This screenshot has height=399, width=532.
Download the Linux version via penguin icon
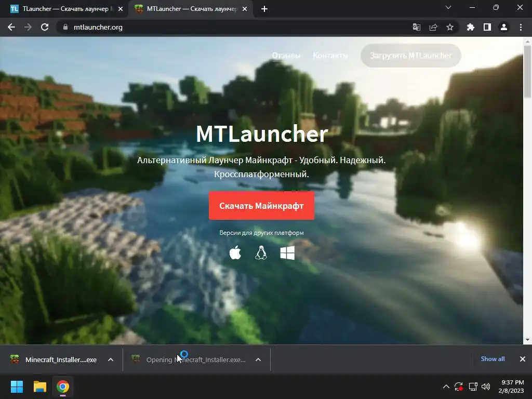261,253
